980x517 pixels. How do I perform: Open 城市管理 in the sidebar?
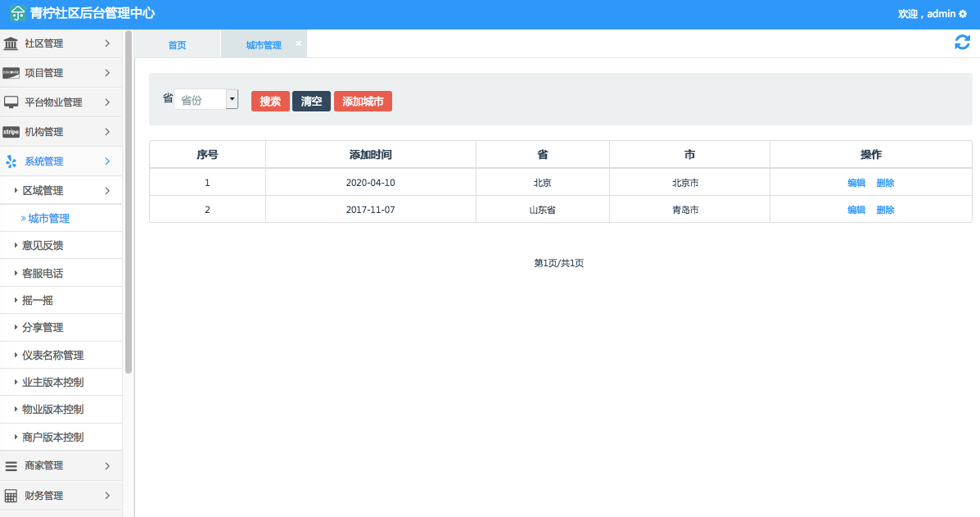click(x=49, y=218)
